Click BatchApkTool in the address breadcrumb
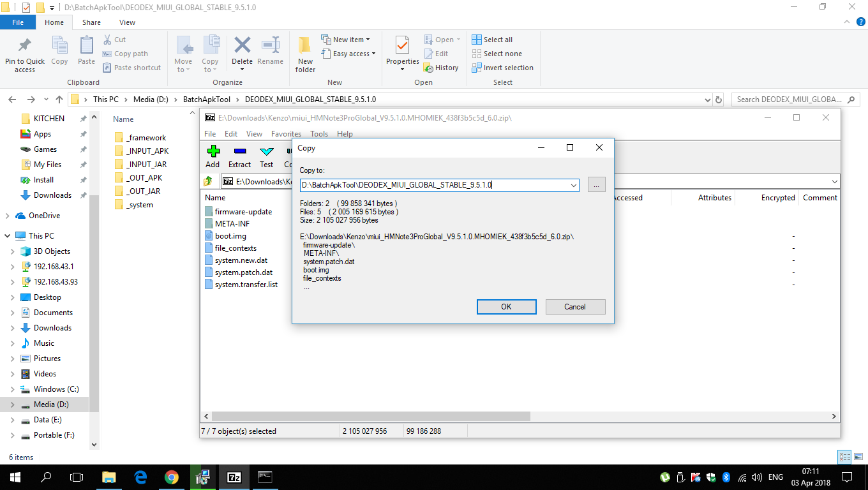Viewport: 868px width, 490px height. [207, 100]
